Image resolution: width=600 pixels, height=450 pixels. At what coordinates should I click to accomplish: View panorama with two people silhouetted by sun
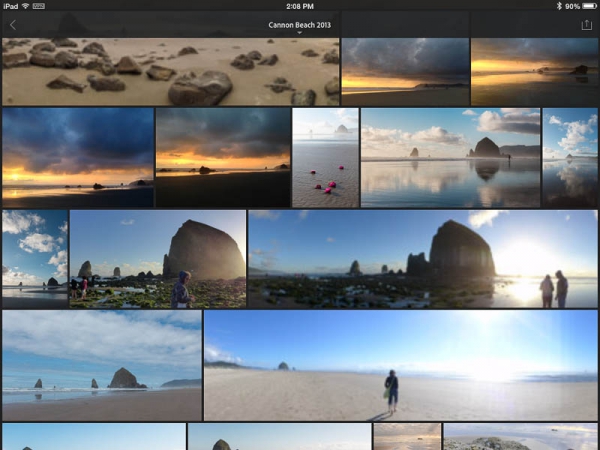click(x=422, y=258)
